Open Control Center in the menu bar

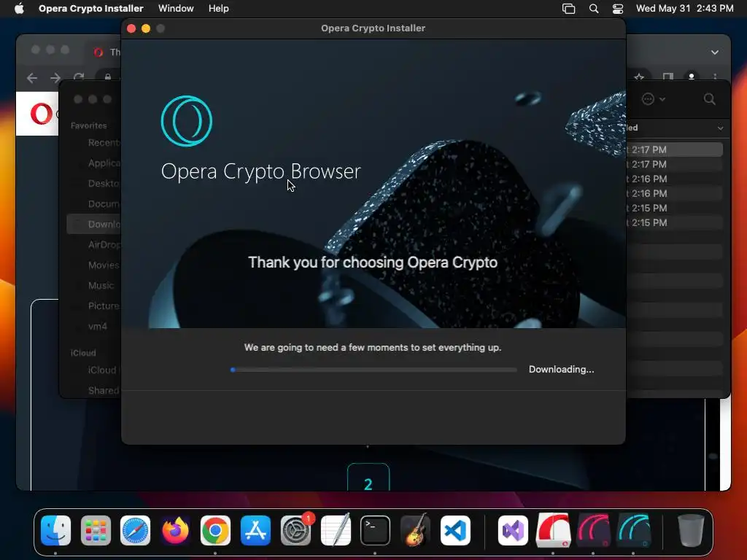click(x=618, y=9)
